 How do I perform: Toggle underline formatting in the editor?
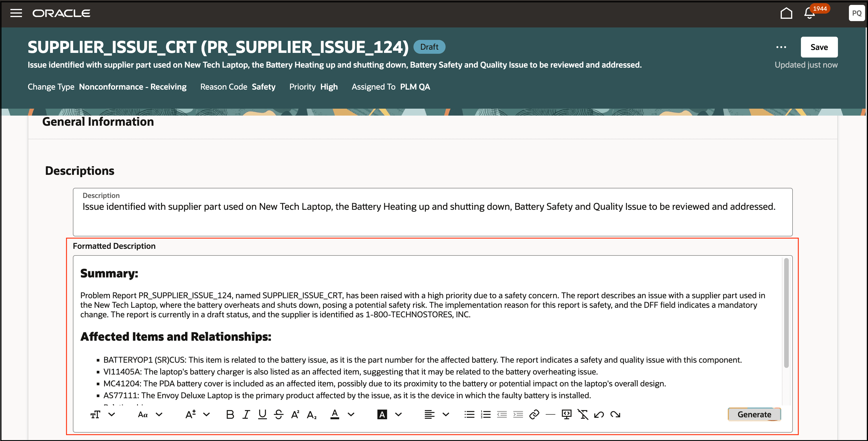(262, 414)
